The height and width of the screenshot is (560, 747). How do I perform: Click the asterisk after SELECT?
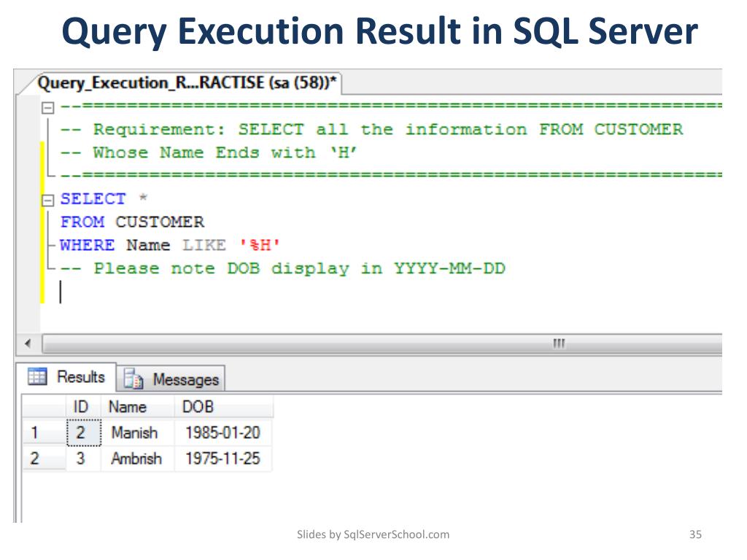[x=143, y=198]
